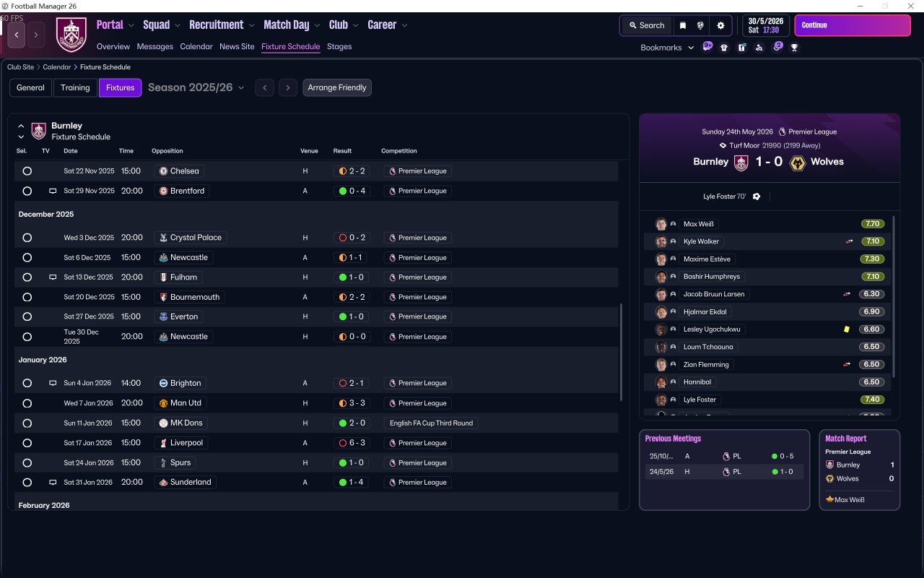Image resolution: width=924 pixels, height=578 pixels.
Task: Click the Liverpool club badge
Action: 163,443
